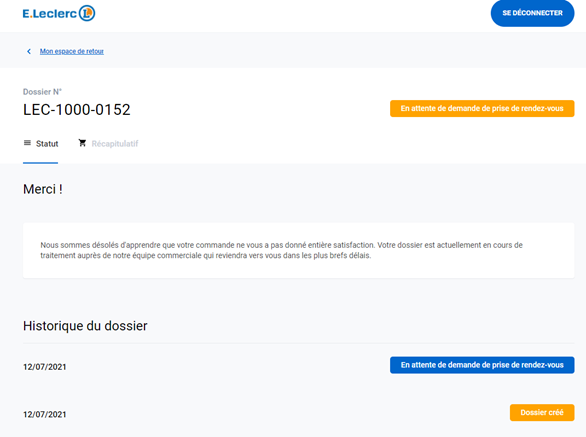Screen dimensions: 586x437
Task: Click the shopping cart icon
Action: point(82,143)
